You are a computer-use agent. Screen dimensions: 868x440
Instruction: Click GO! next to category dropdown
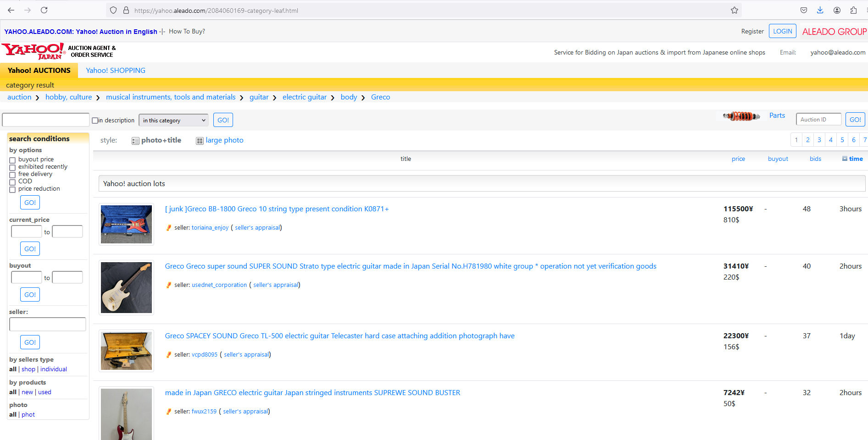pyautogui.click(x=223, y=120)
